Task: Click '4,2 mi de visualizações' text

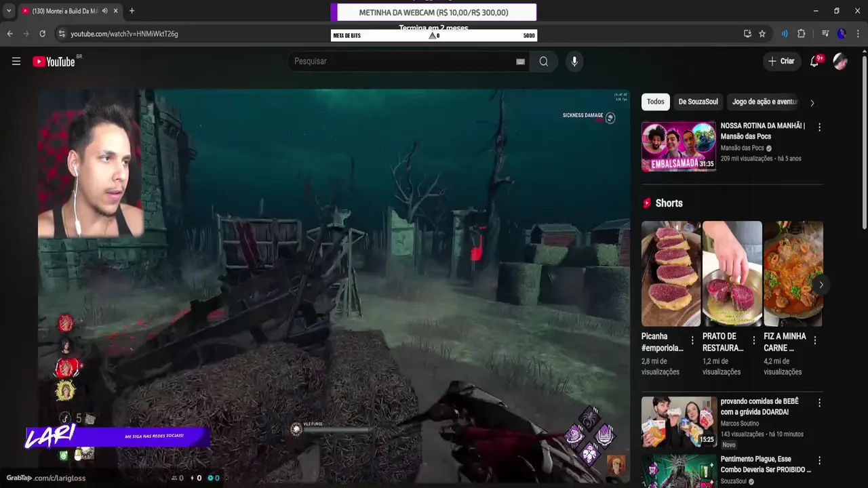Action: click(783, 366)
